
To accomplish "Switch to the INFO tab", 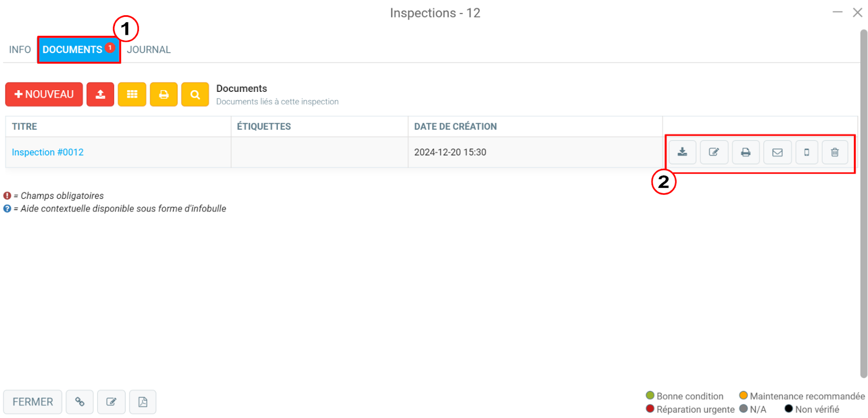I will pos(20,49).
